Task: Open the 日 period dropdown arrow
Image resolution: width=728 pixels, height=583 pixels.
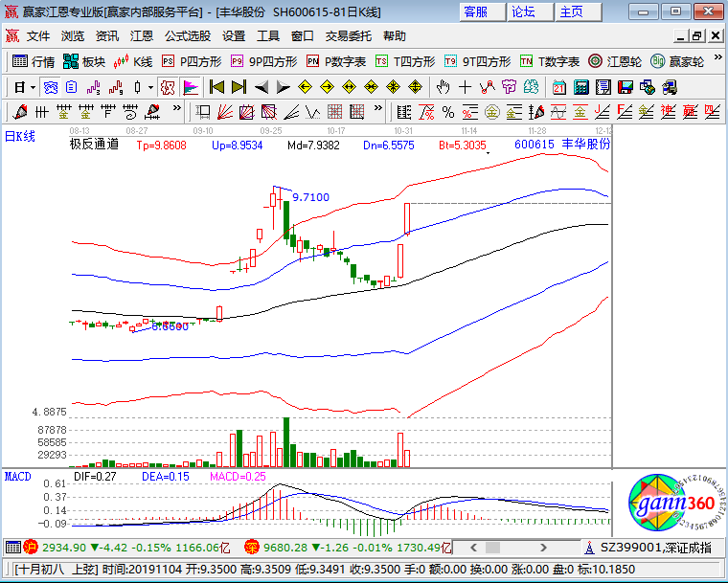Action: click(33, 87)
